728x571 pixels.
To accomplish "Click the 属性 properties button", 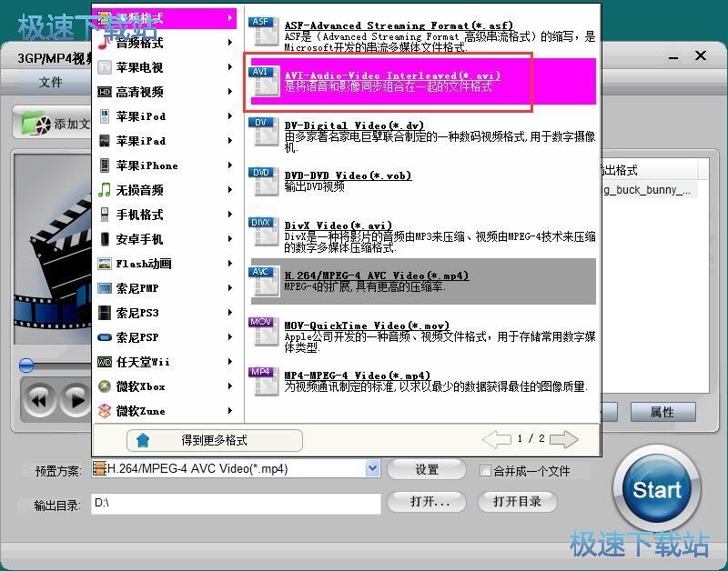I will click(663, 412).
